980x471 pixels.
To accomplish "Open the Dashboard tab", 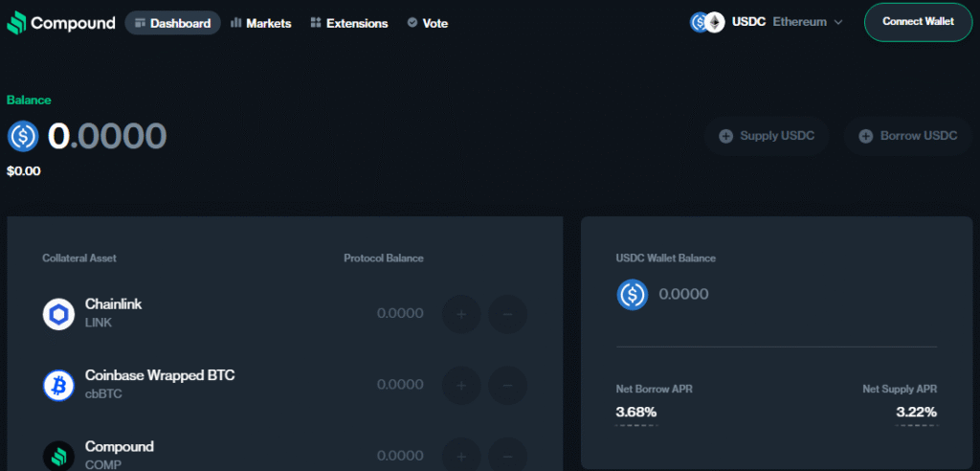I will click(173, 23).
